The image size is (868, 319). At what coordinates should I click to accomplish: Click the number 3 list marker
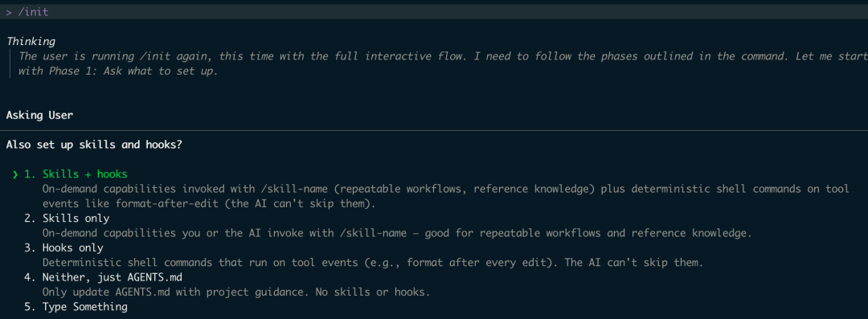pos(30,248)
